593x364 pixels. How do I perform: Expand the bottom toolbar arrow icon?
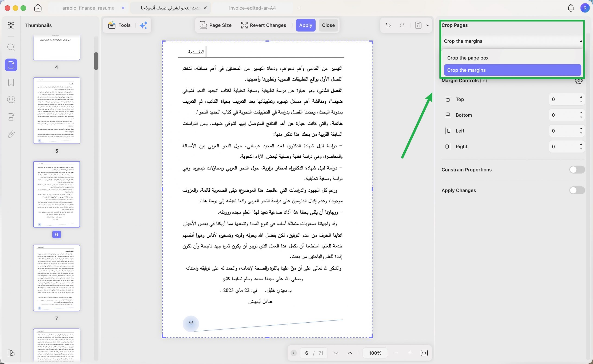pos(293,353)
